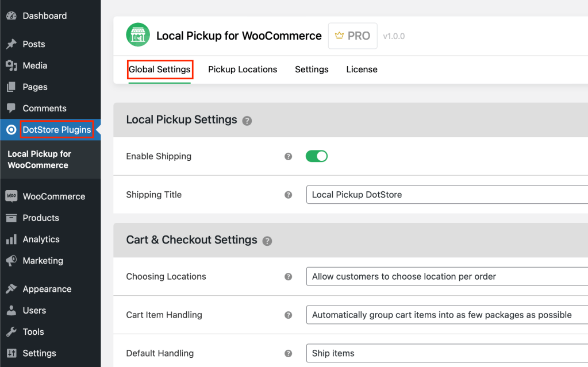Viewport: 588px width, 367px height.
Task: Switch to the License tab
Action: (x=362, y=69)
